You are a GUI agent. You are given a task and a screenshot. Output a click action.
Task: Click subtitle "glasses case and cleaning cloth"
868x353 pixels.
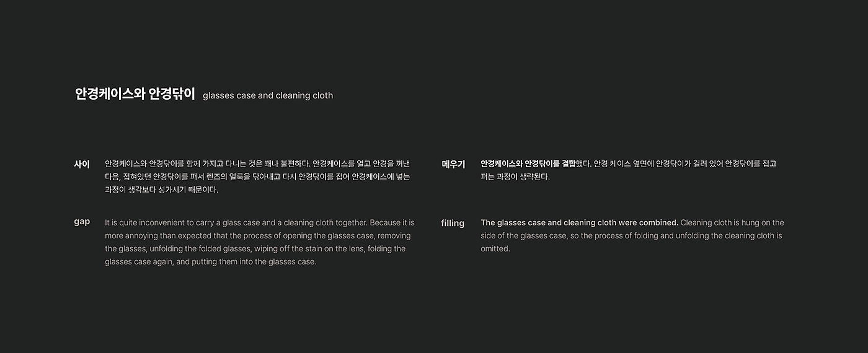(268, 95)
